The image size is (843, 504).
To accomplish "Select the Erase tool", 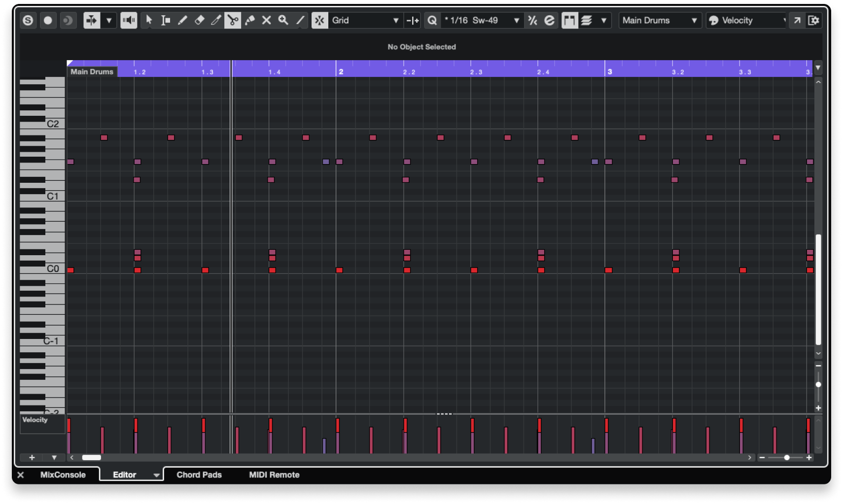I will [199, 20].
